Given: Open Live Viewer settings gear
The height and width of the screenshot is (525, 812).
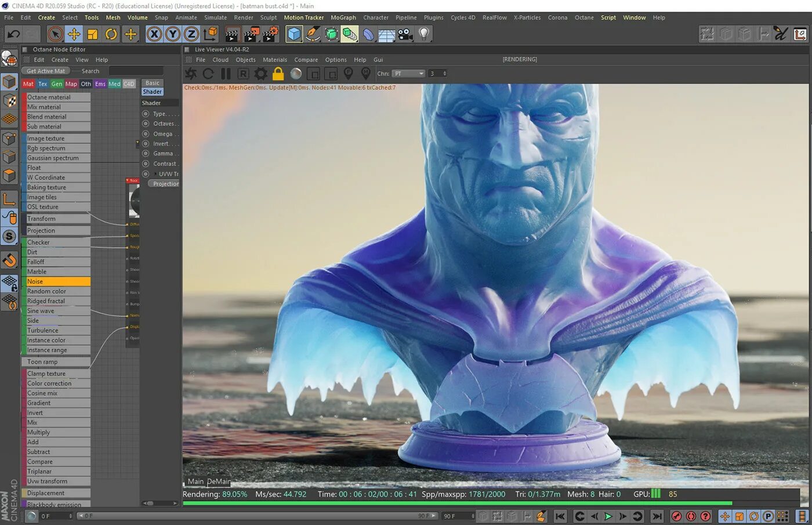Looking at the screenshot, I should click(x=261, y=74).
